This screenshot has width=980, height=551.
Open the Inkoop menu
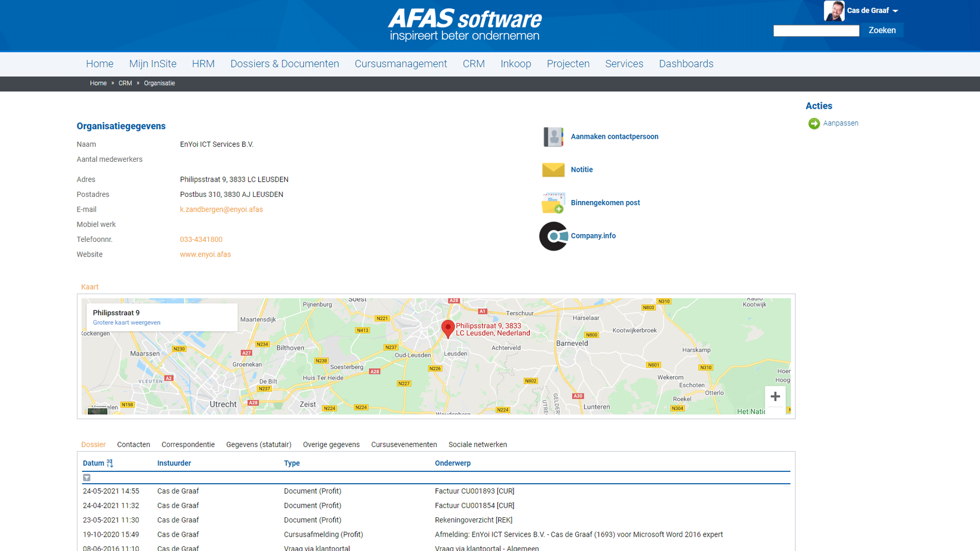pos(516,64)
